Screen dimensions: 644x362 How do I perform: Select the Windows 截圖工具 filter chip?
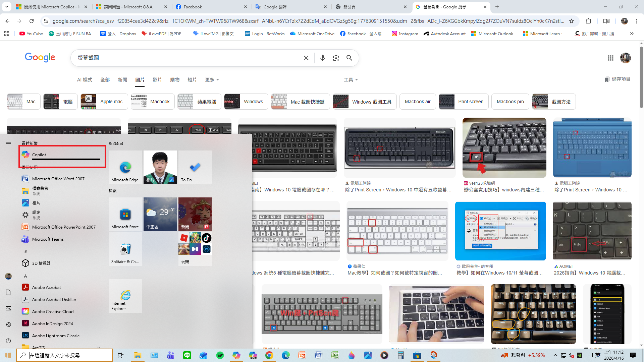pyautogui.click(x=365, y=102)
